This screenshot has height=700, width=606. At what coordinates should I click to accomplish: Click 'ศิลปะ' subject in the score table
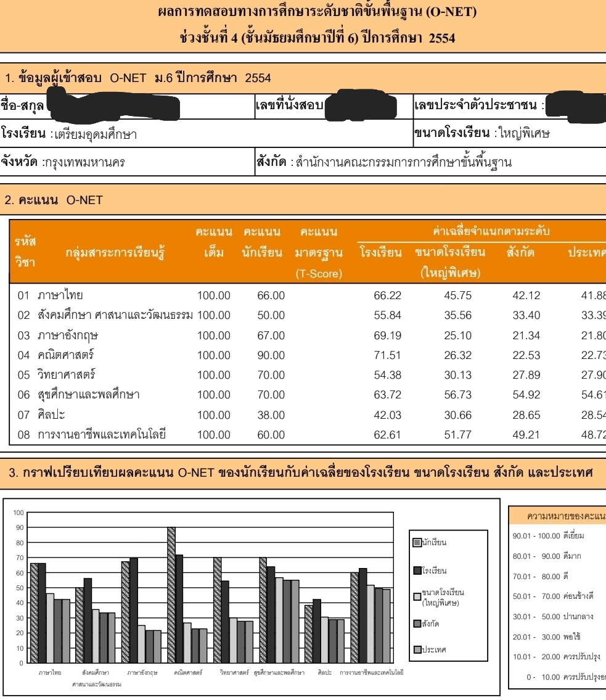(x=51, y=414)
